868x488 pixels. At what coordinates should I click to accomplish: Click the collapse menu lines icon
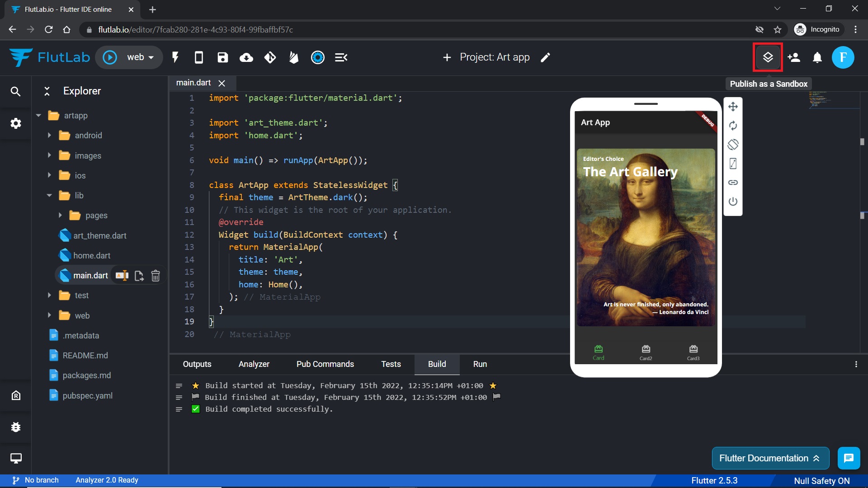[x=341, y=57]
